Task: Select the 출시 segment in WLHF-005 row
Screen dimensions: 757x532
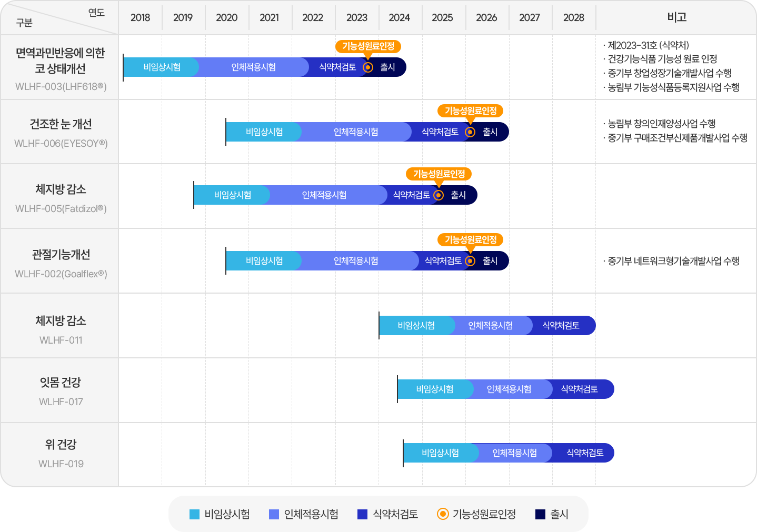Action: (x=459, y=195)
